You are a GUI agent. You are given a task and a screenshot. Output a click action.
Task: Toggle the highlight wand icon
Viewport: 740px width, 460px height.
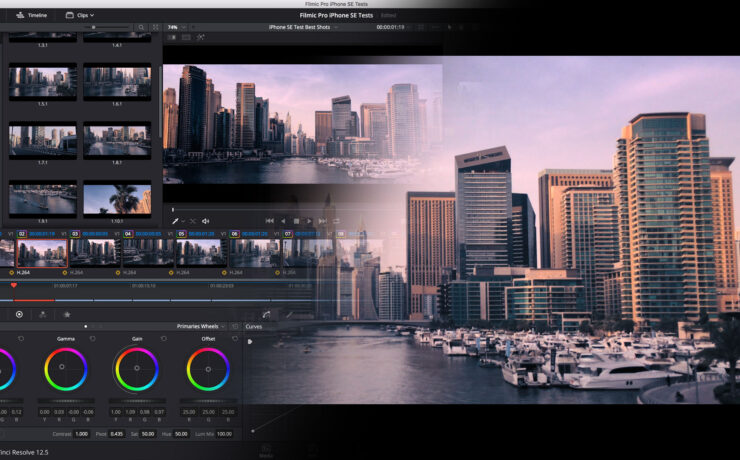tap(201, 37)
